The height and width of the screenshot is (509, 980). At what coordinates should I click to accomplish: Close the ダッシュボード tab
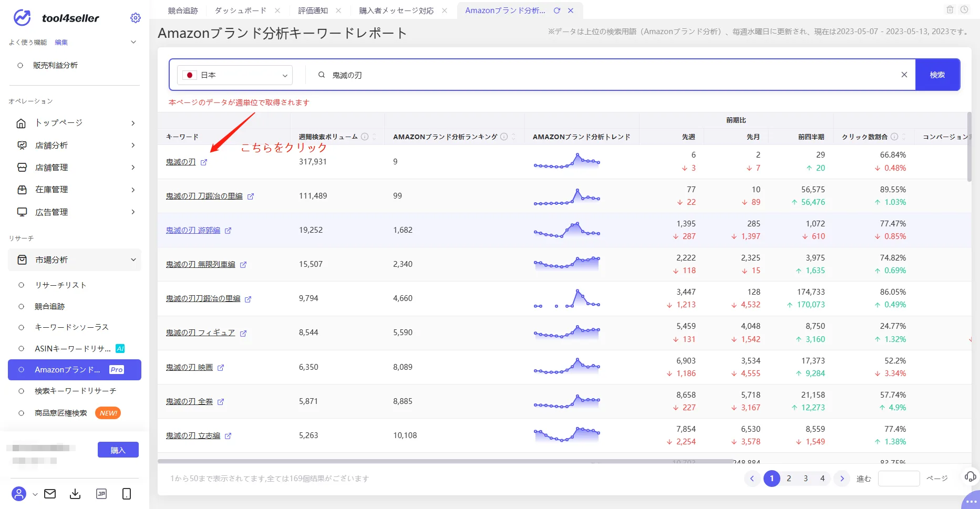(x=277, y=11)
